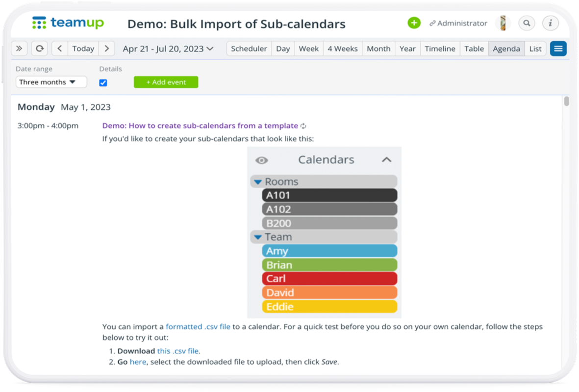
Task: Download via this .csv file link
Action: coord(178,351)
